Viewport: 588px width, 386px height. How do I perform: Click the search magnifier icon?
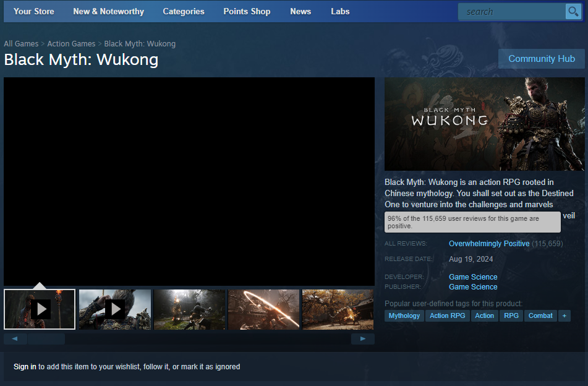[x=573, y=12]
